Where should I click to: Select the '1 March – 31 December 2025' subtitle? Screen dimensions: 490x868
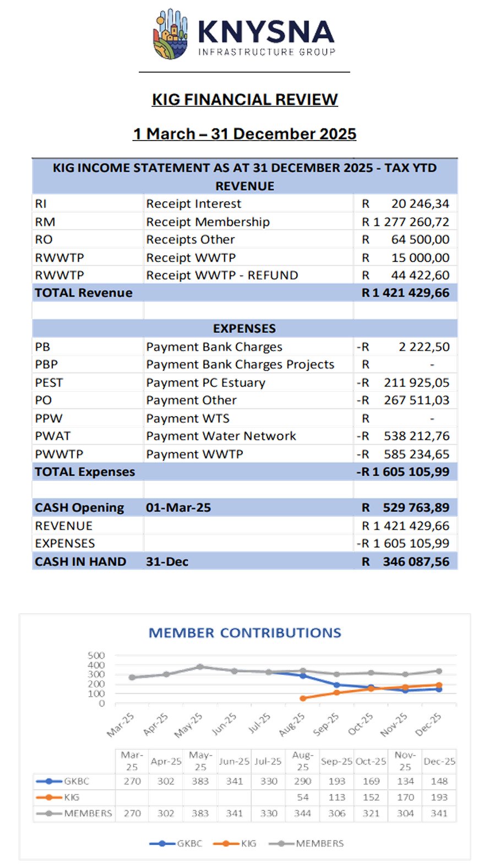pyautogui.click(x=244, y=134)
